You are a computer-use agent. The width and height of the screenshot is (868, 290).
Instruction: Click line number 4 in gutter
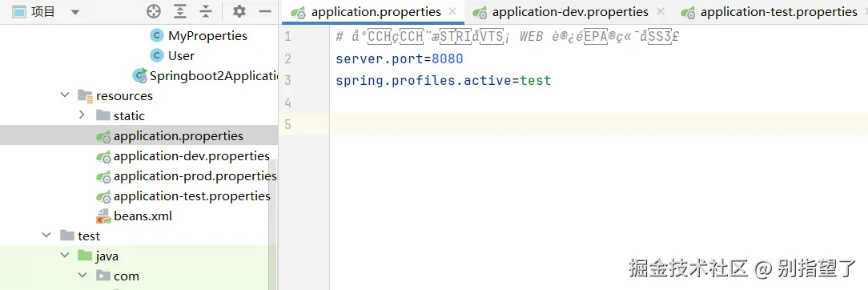[x=287, y=103]
